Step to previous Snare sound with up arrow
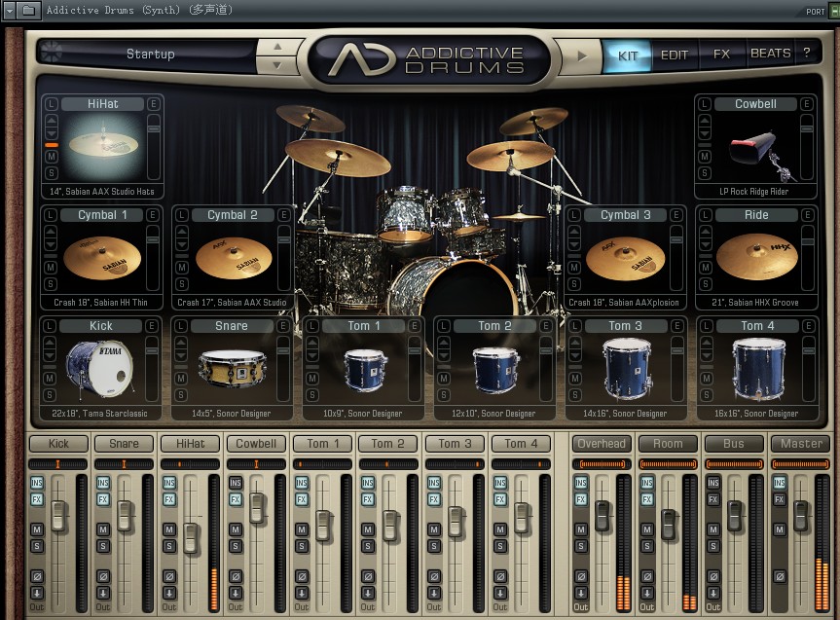The image size is (840, 620). (x=181, y=343)
